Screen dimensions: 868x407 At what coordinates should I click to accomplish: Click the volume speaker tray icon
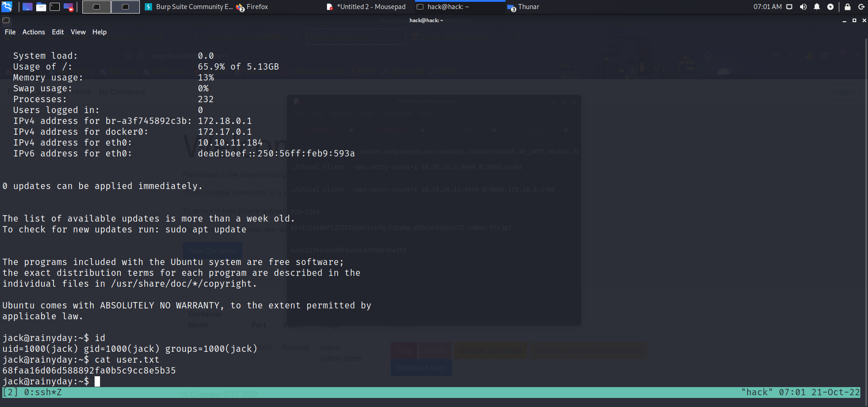[x=803, y=7]
